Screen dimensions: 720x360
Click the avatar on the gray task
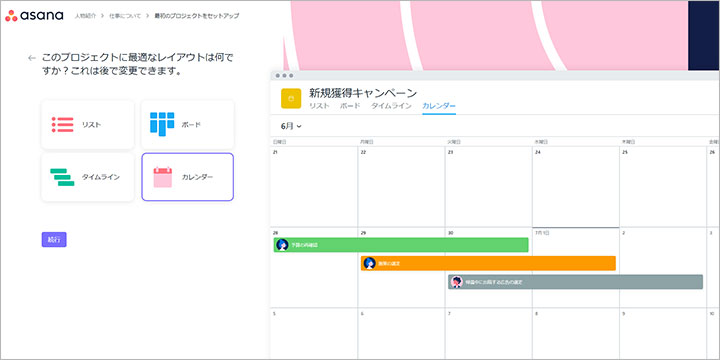(x=456, y=281)
